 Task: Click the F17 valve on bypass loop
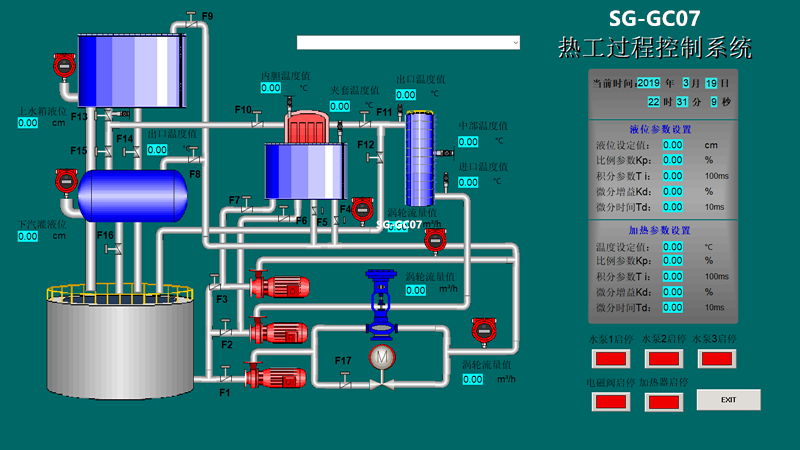[344, 377]
